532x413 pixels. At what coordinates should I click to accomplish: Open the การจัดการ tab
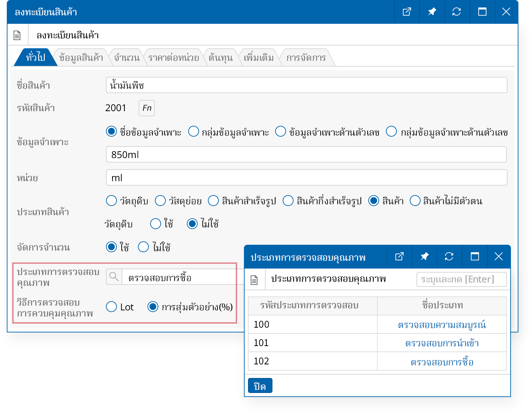point(306,58)
